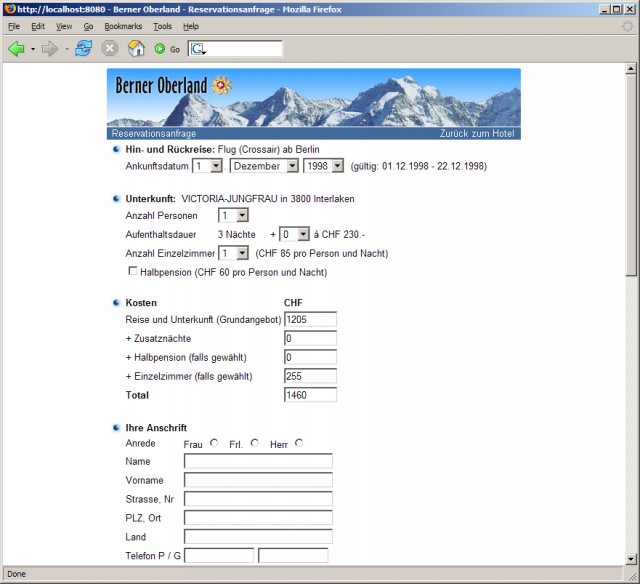Click the Grundangebot cost field 1205
The image size is (640, 584).
click(311, 319)
